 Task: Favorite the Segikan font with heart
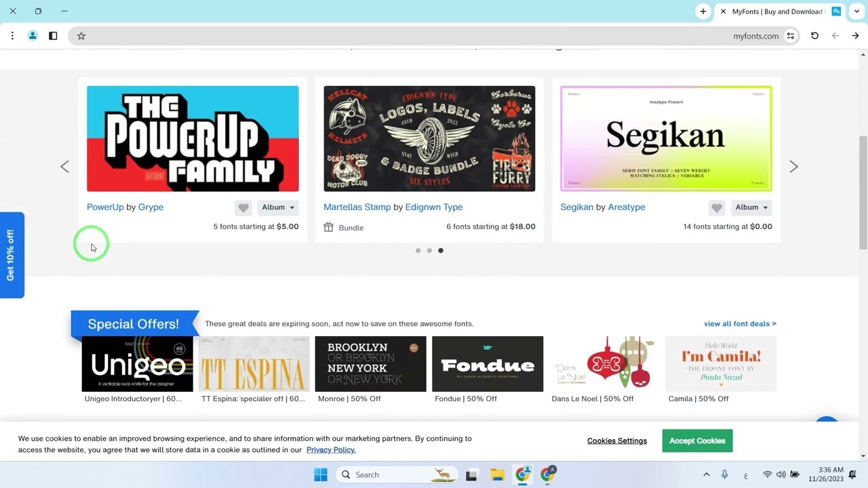click(717, 207)
